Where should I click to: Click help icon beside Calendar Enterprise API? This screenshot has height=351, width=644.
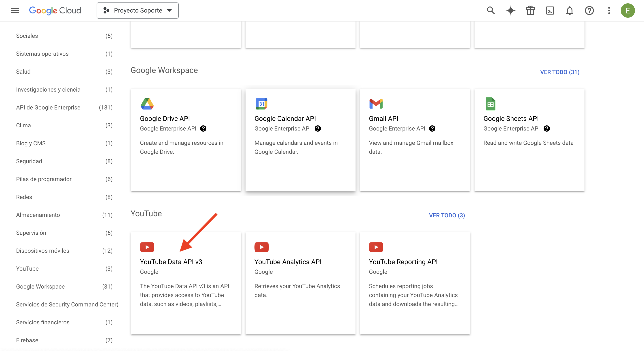pyautogui.click(x=318, y=128)
